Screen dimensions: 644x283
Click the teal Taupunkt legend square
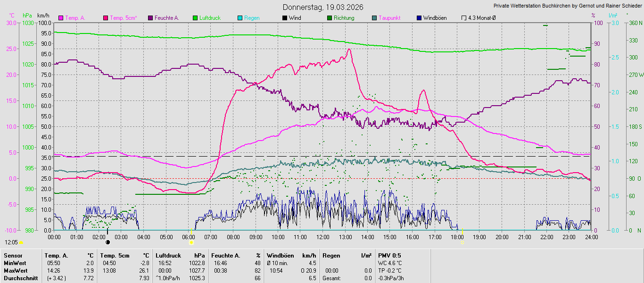click(x=374, y=18)
